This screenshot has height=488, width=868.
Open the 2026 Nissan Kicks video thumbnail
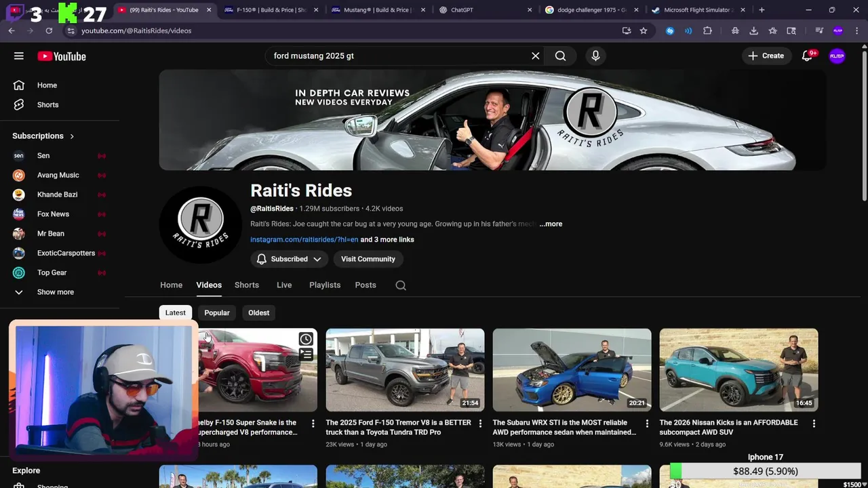738,370
